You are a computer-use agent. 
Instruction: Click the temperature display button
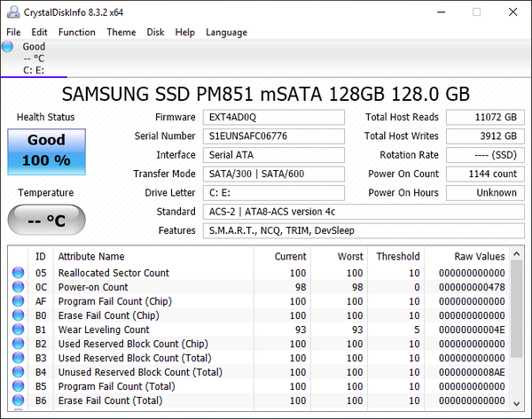point(46,220)
